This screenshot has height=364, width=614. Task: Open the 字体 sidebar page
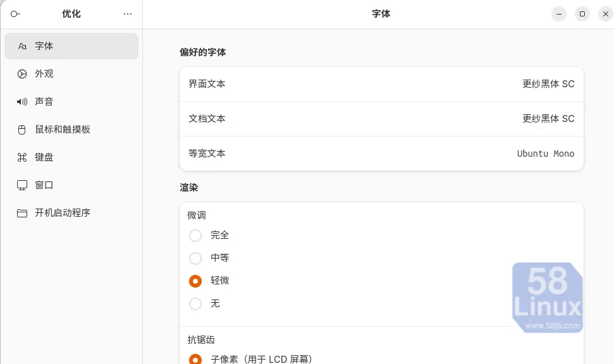71,46
